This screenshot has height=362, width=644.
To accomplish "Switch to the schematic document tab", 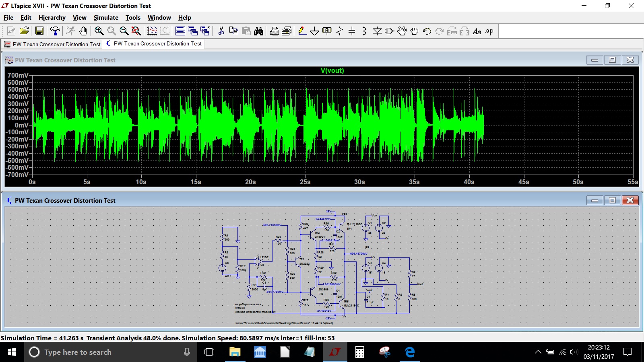I will [x=153, y=44].
